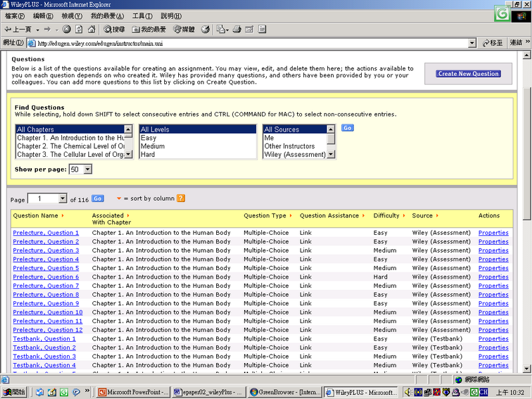This screenshot has width=532, height=399.
Task: Open the Prelecture, Question 12 link
Action: point(48,330)
